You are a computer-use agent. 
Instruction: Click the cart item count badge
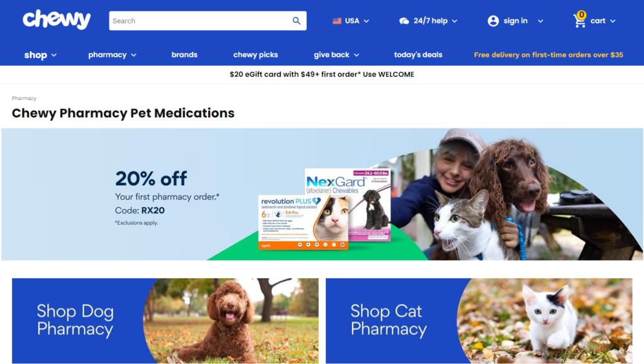pyautogui.click(x=582, y=15)
